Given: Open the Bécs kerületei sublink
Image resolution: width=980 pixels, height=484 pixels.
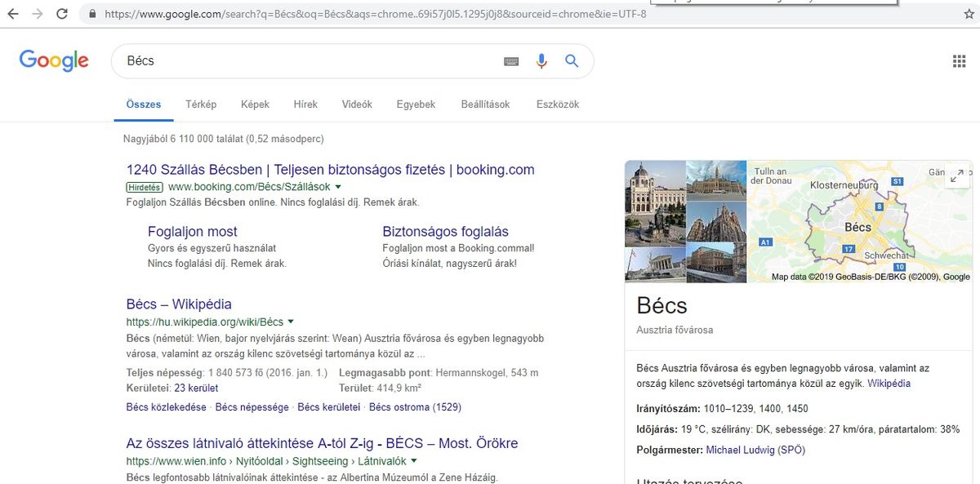Looking at the screenshot, I should tap(328, 407).
